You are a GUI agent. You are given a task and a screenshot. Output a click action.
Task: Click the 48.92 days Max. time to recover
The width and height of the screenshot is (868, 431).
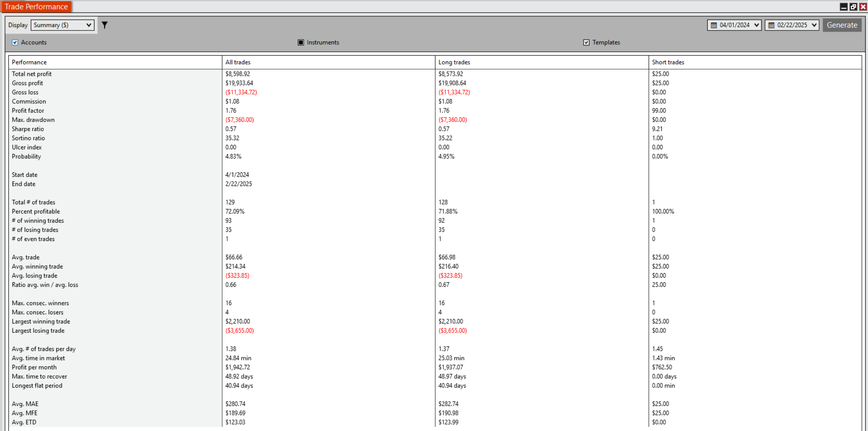(x=239, y=376)
